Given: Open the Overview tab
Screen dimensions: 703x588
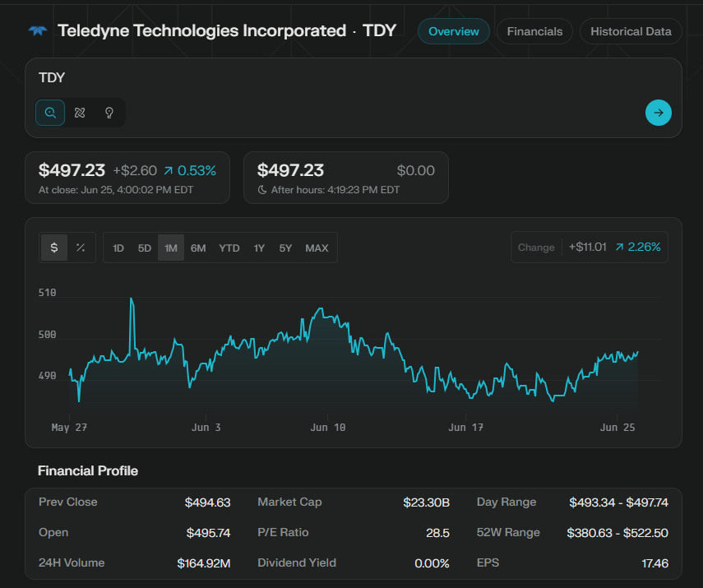Looking at the screenshot, I should (454, 31).
